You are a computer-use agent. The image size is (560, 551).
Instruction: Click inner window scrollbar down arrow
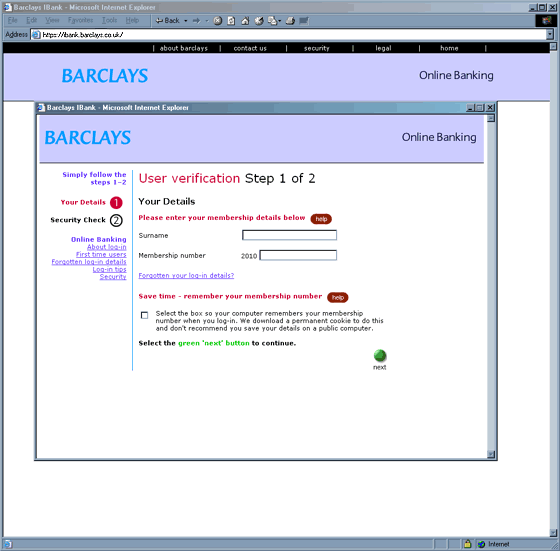coord(491,454)
